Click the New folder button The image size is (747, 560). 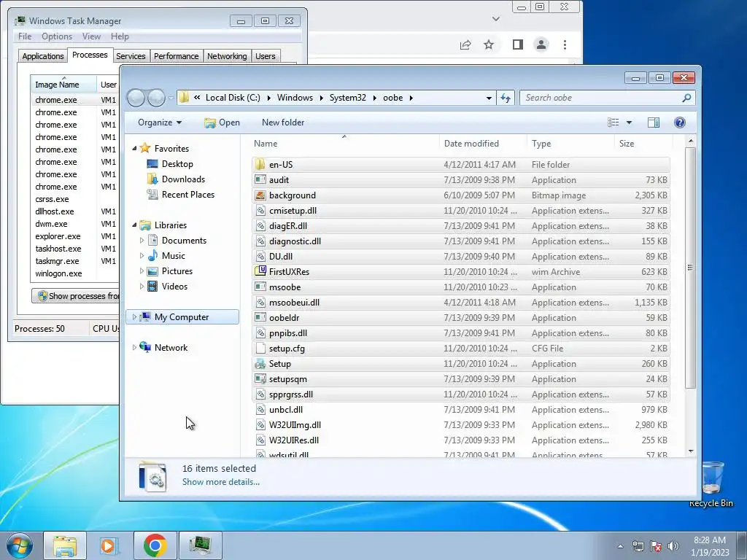[x=283, y=122]
